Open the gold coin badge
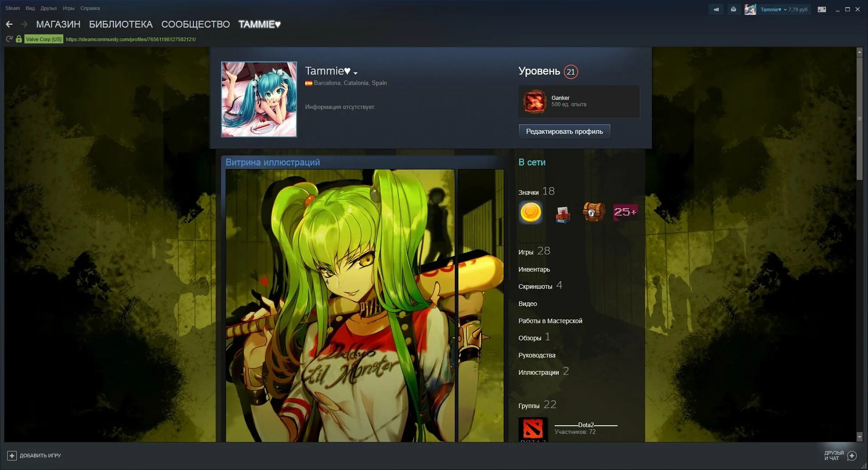 tap(531, 212)
